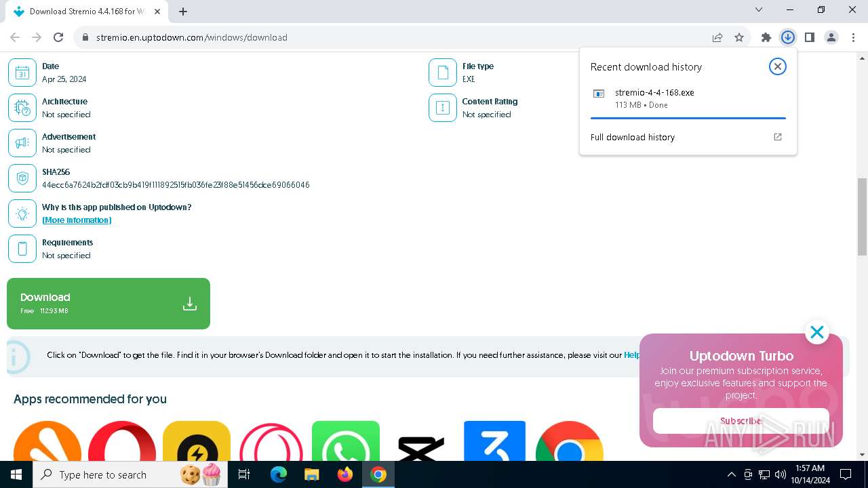868x488 pixels.
Task: Click the address bar URL
Action: (x=192, y=37)
